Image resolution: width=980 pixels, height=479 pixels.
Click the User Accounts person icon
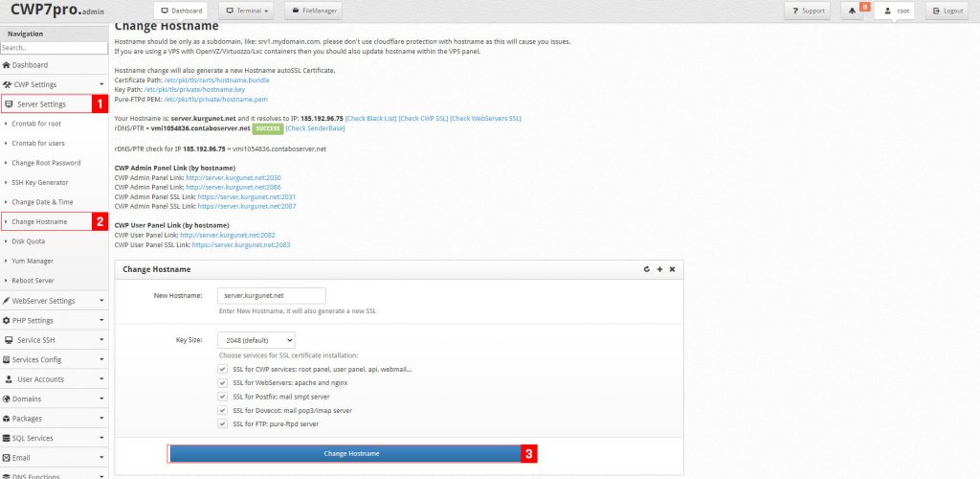(x=10, y=379)
